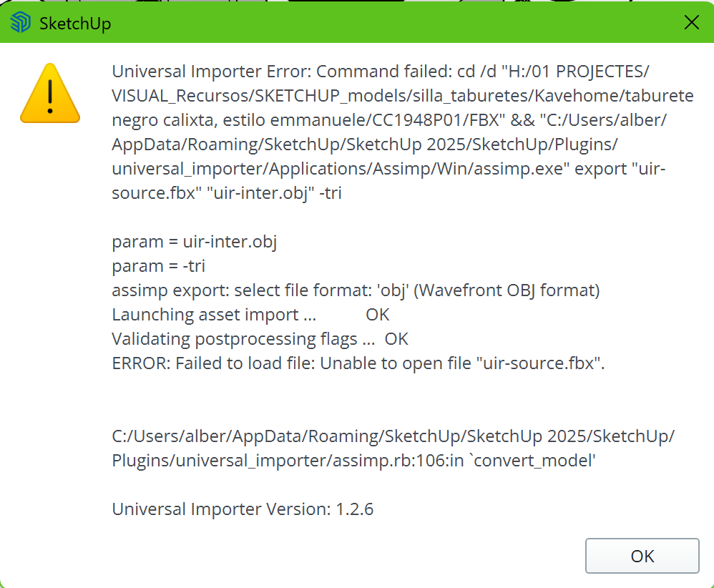Click the "source.fbx" "uir-inter.obj" -tri line
The height and width of the screenshot is (588, 714).
click(227, 193)
